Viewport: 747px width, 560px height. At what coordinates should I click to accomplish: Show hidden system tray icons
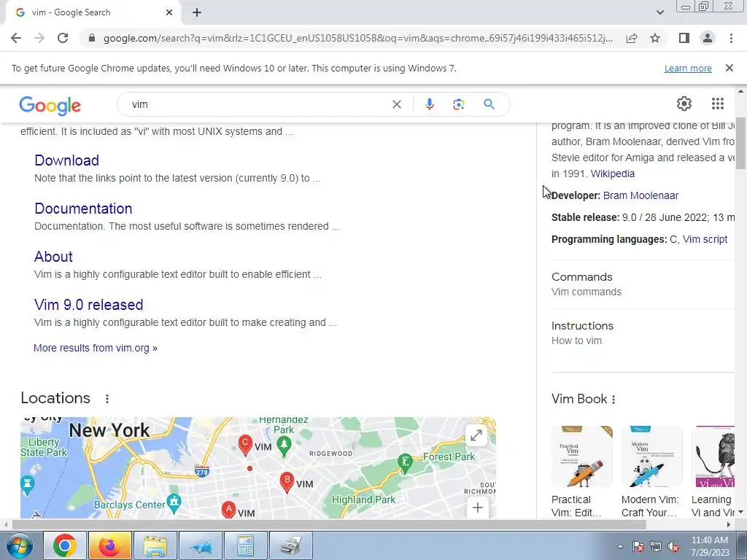click(620, 546)
